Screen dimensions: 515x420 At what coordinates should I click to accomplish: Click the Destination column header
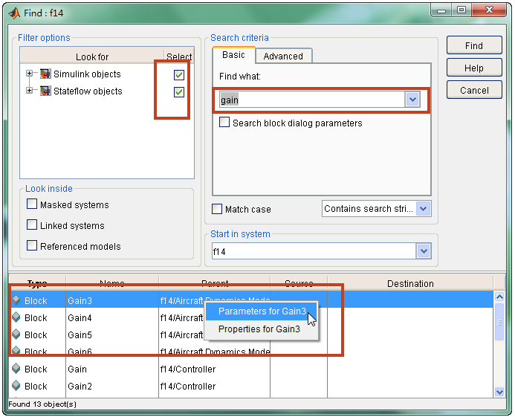(410, 283)
